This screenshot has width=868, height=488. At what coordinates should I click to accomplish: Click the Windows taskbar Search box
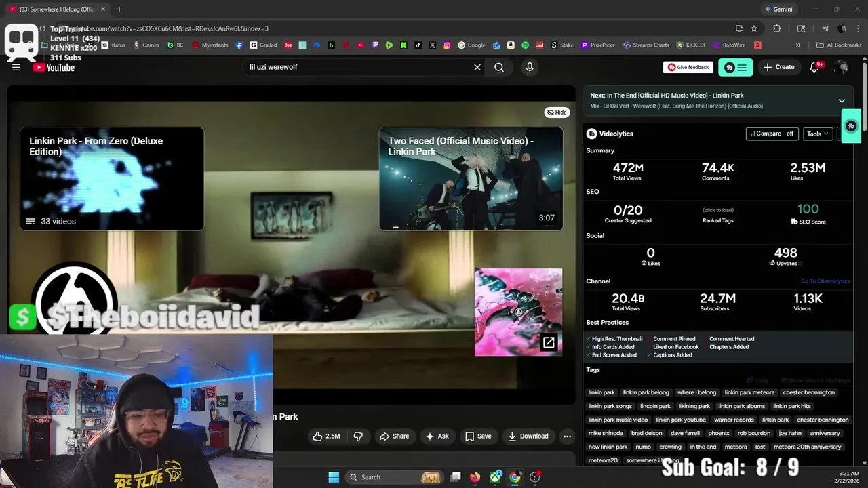click(395, 477)
